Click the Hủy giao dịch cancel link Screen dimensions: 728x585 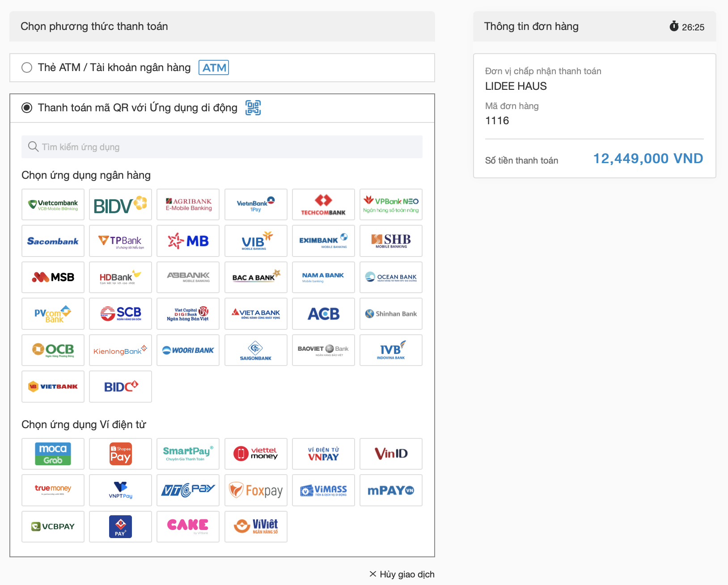[402, 574]
